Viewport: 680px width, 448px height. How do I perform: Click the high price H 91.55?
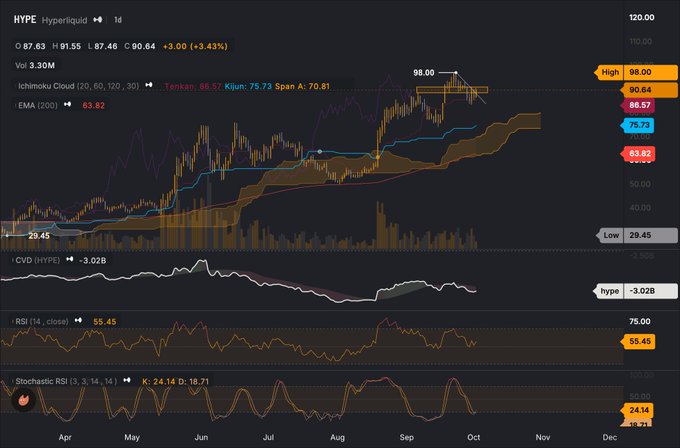click(x=66, y=46)
